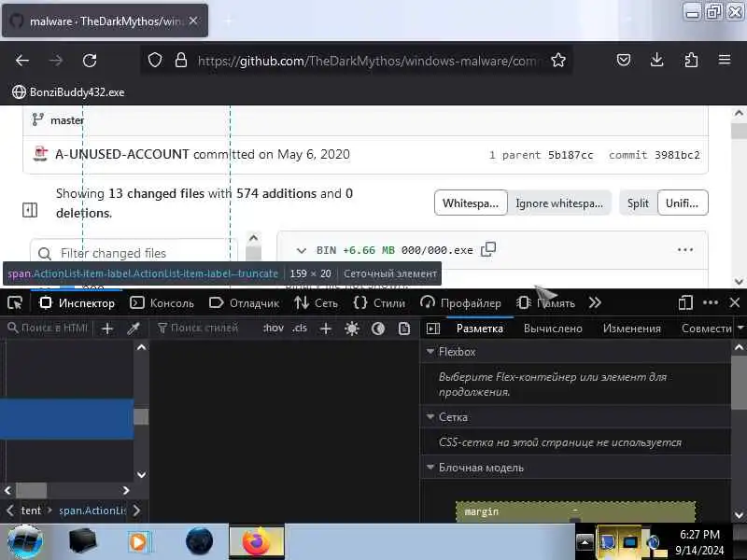This screenshot has width=747, height=560.
Task: Collapse the Сетка section
Action: click(430, 416)
